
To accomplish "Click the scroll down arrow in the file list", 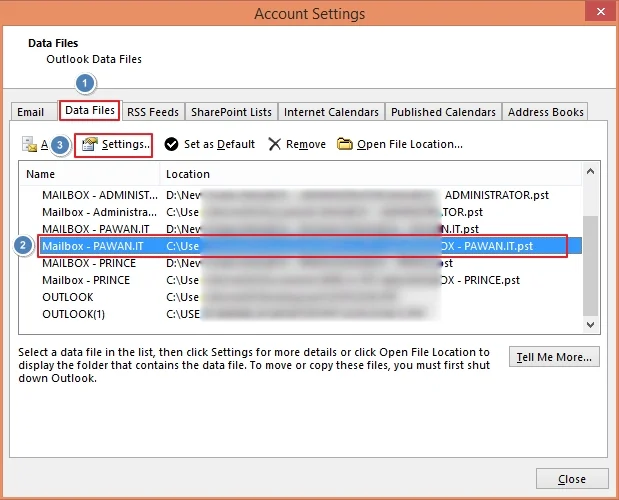I will click(590, 325).
